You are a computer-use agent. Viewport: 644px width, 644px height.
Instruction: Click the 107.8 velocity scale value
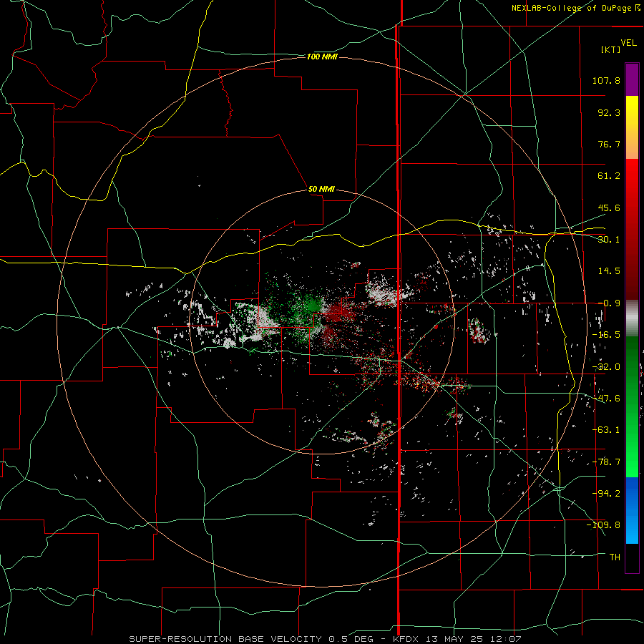tap(606, 80)
